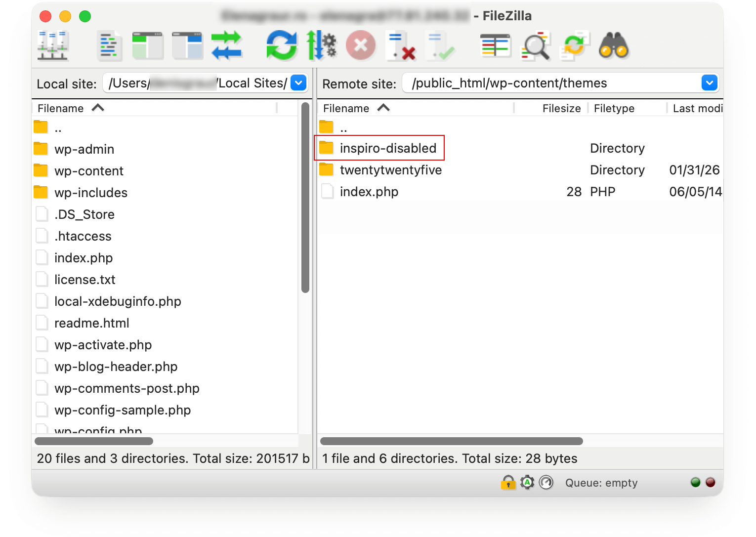Refresh the file and folder lists
Screen dimensions: 756x537
tap(282, 45)
